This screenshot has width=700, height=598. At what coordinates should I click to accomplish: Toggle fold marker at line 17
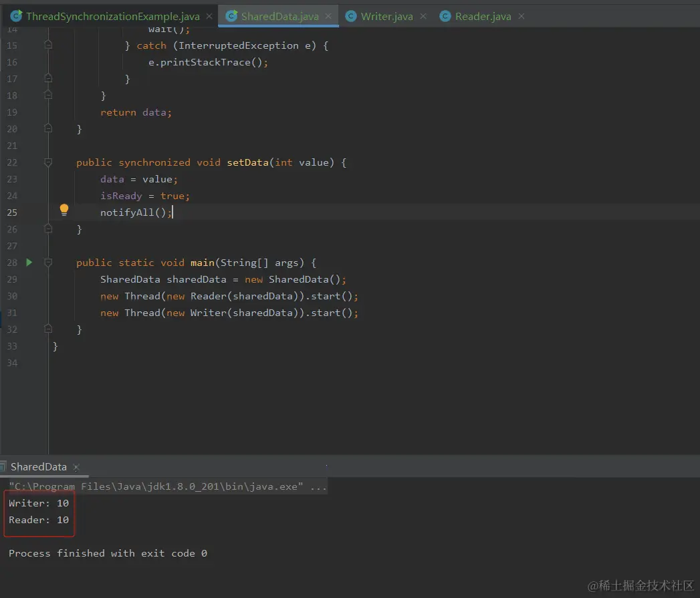click(48, 79)
